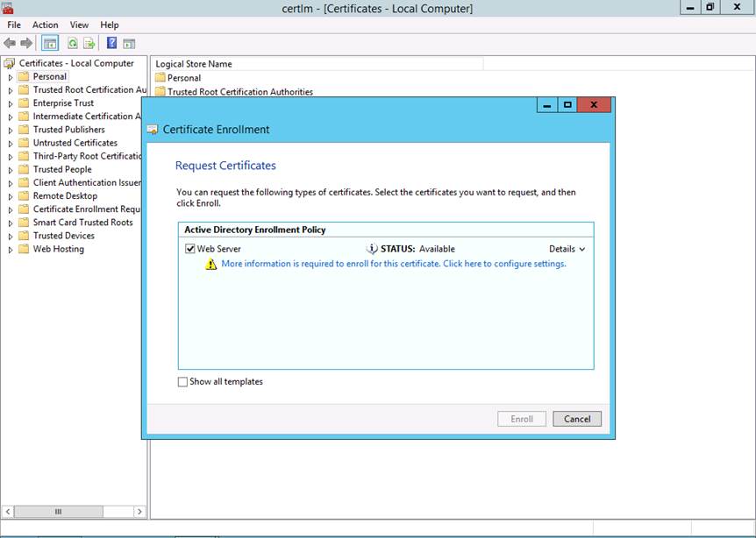
Task: Open the Action menu
Action: (45, 25)
